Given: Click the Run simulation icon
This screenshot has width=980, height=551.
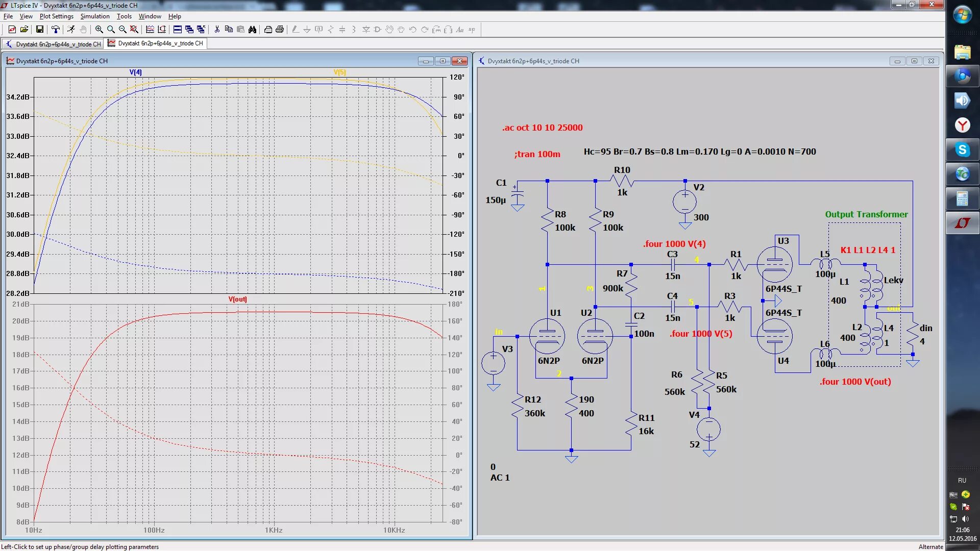Looking at the screenshot, I should pos(71,30).
